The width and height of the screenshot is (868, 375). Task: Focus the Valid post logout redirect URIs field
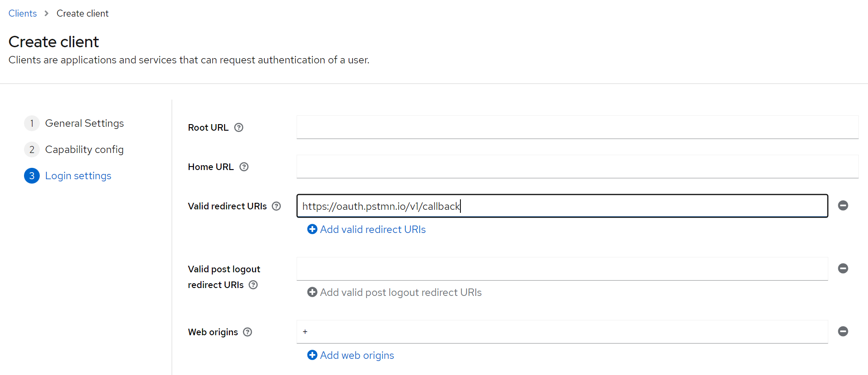(562, 269)
